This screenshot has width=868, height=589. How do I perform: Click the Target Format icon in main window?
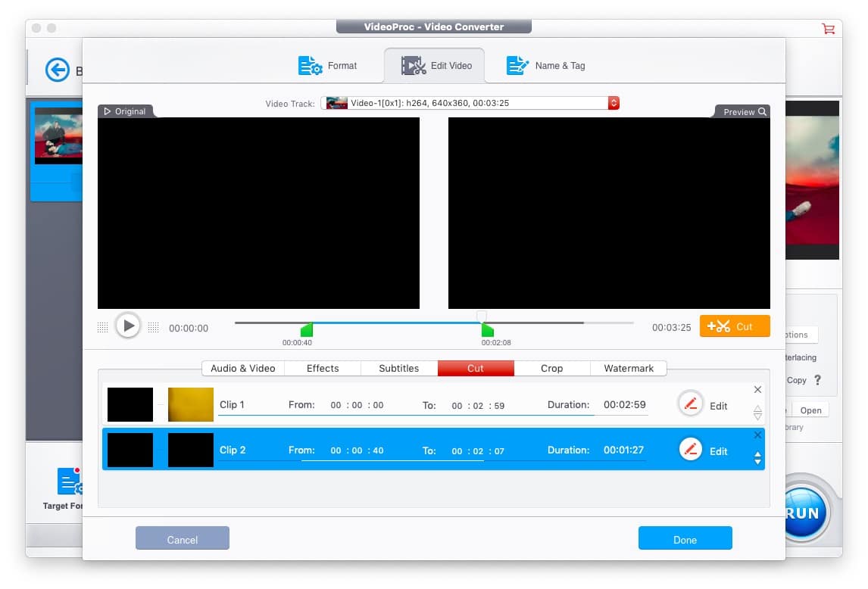point(69,481)
